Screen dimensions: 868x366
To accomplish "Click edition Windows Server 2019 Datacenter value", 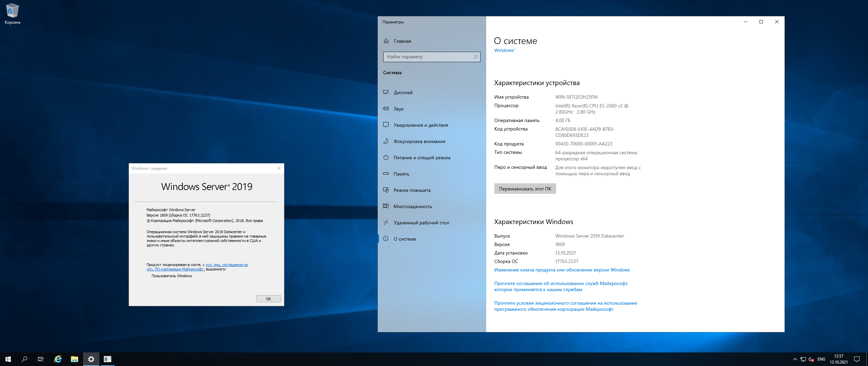I will point(590,236).
